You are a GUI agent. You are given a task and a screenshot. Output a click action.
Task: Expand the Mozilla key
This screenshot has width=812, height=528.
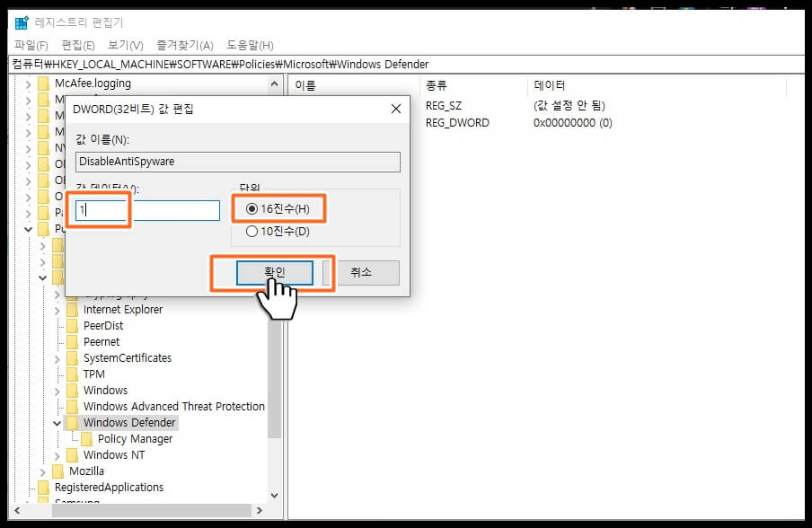click(x=43, y=472)
